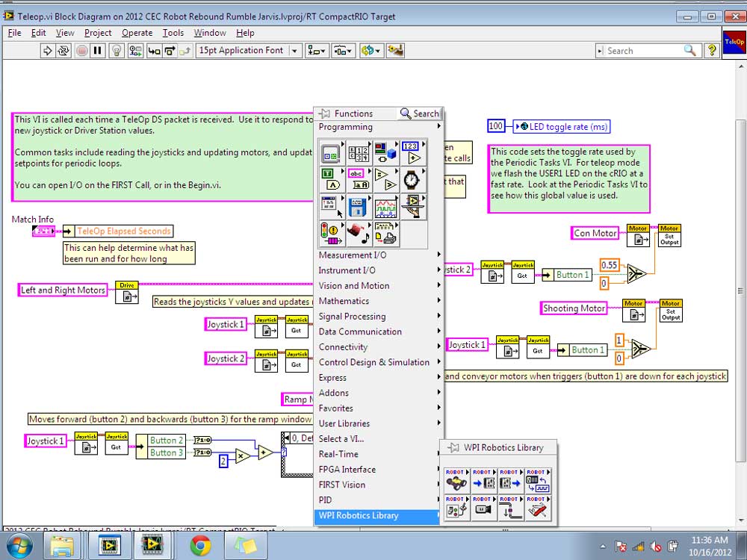Open the String subpalette icon
Viewport: 747px width, 560px height.
(359, 180)
